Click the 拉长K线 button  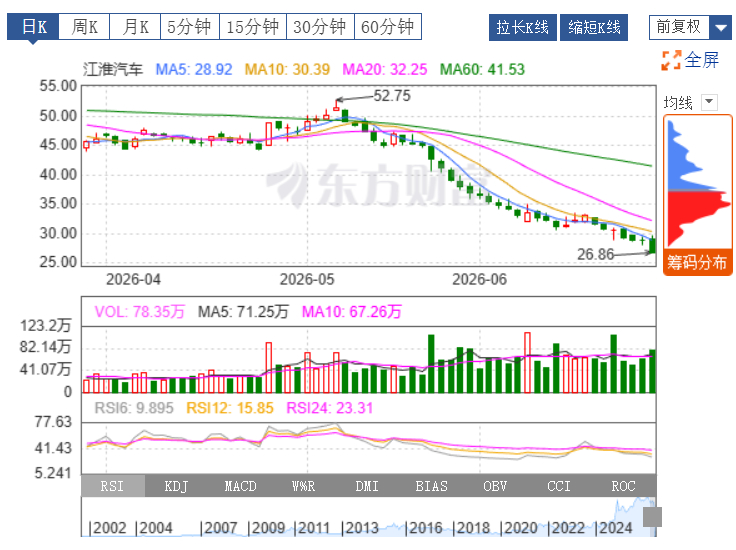click(522, 27)
